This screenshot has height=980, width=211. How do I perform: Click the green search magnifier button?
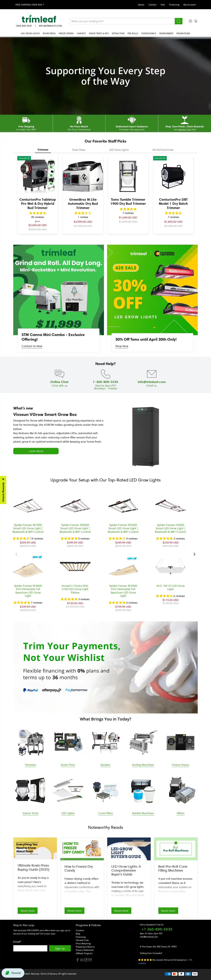(x=178, y=21)
